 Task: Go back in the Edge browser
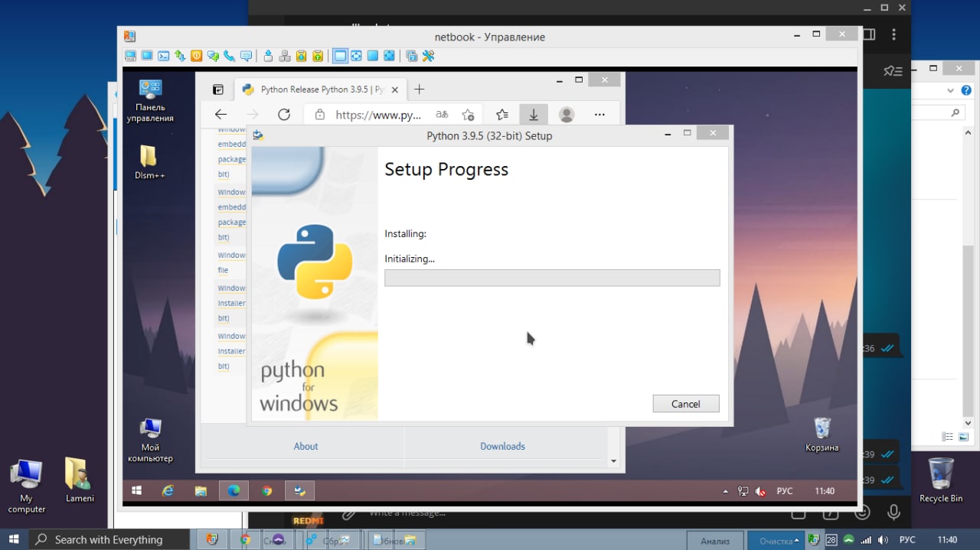220,115
